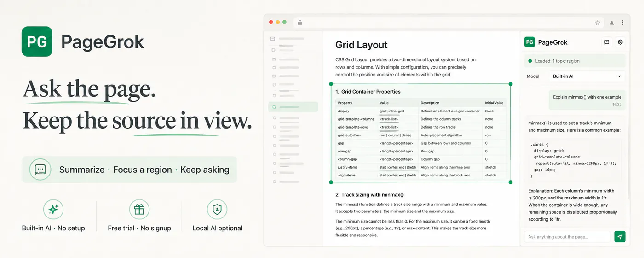Click the gift icon above Free trial
Image resolution: width=644 pixels, height=258 pixels.
coord(139,210)
